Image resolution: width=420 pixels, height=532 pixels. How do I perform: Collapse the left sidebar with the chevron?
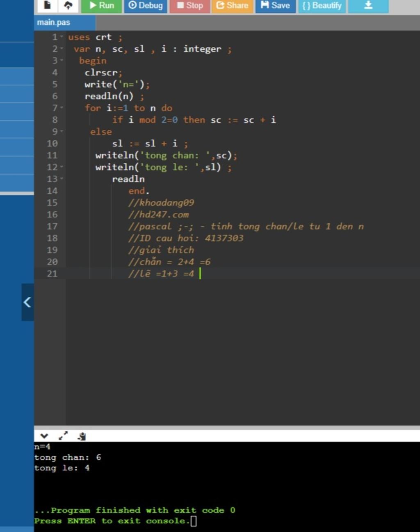[x=27, y=302]
